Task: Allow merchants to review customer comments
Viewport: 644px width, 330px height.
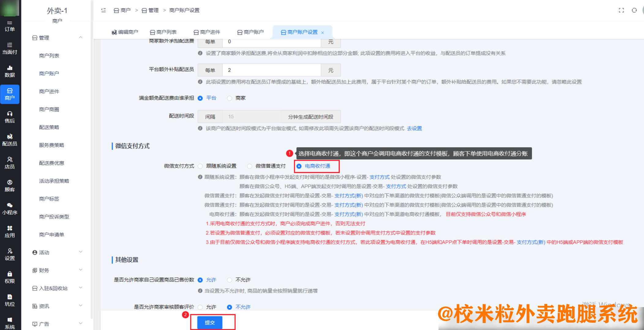Action: pos(200,307)
